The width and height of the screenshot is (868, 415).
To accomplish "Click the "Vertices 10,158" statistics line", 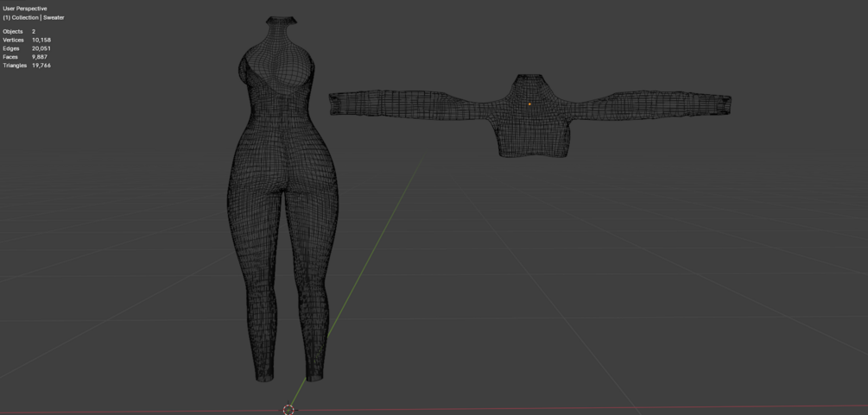I will click(x=27, y=40).
